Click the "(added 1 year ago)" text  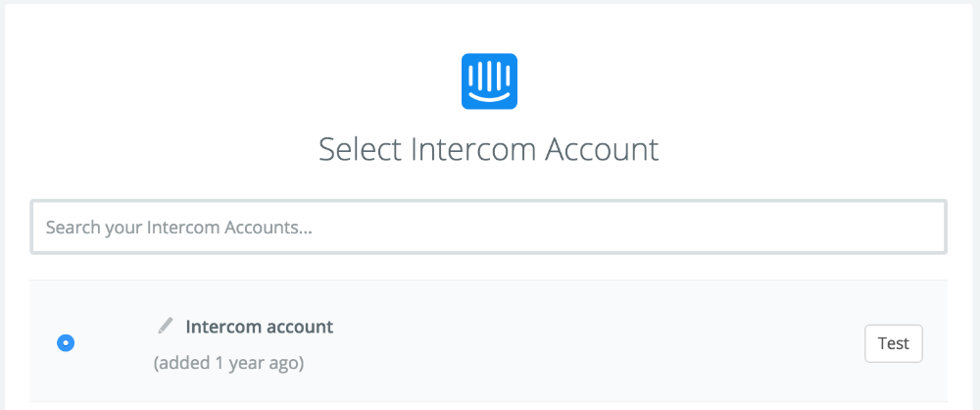tap(228, 363)
